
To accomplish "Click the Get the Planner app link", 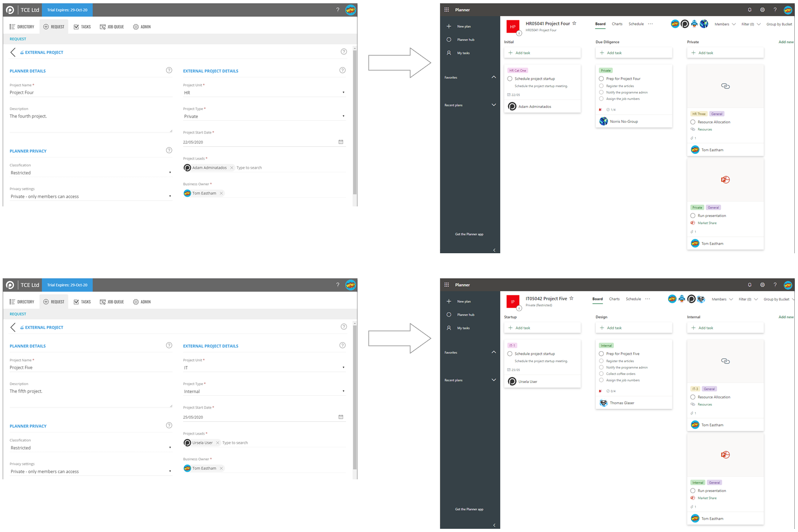I will click(469, 234).
